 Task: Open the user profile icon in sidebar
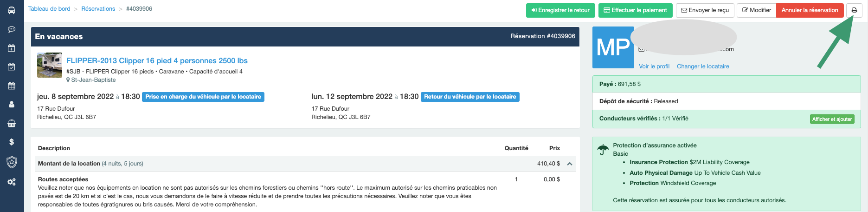(12, 105)
